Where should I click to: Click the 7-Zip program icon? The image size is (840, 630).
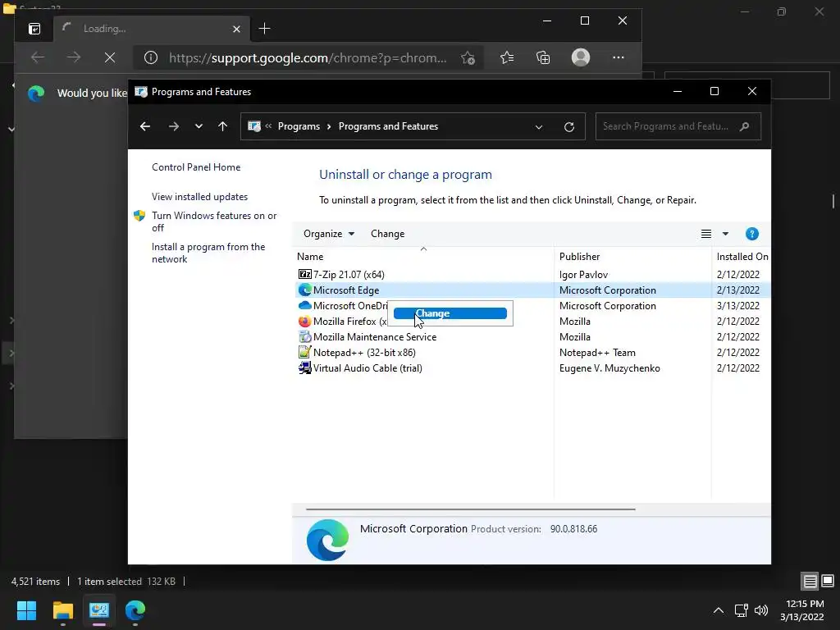click(x=305, y=274)
